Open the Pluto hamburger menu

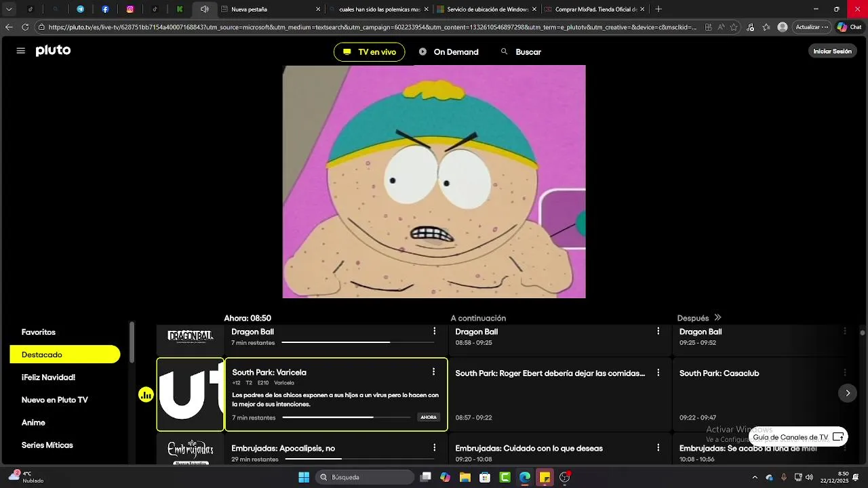(20, 51)
